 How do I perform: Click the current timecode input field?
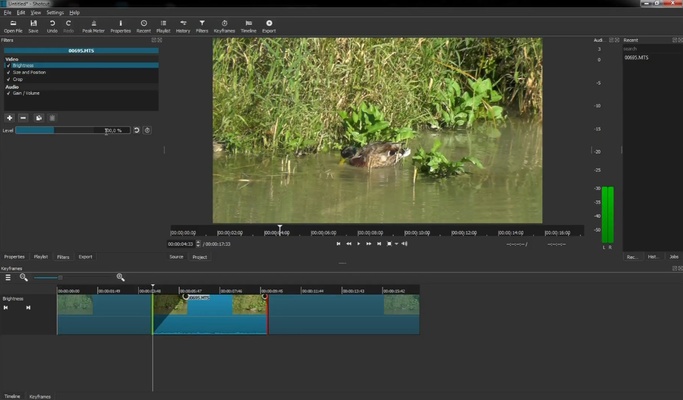tap(181, 244)
